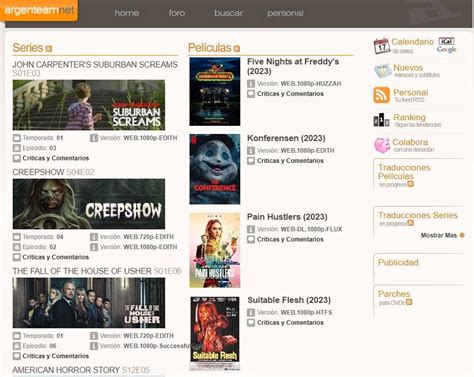Click comments icon under Pain Hustlers

(x=251, y=239)
